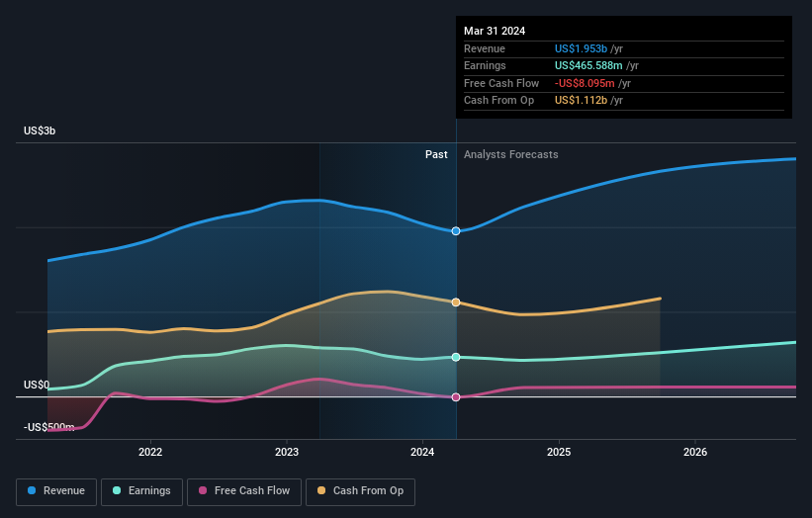Click the Revenue row label in tooltip
Screen dimensions: 812x518
(x=485, y=48)
